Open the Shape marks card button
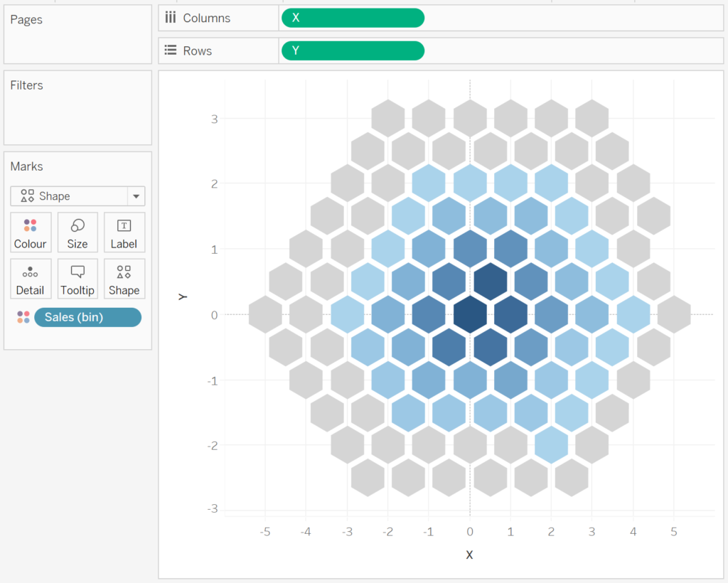This screenshot has height=583, width=728. point(124,279)
